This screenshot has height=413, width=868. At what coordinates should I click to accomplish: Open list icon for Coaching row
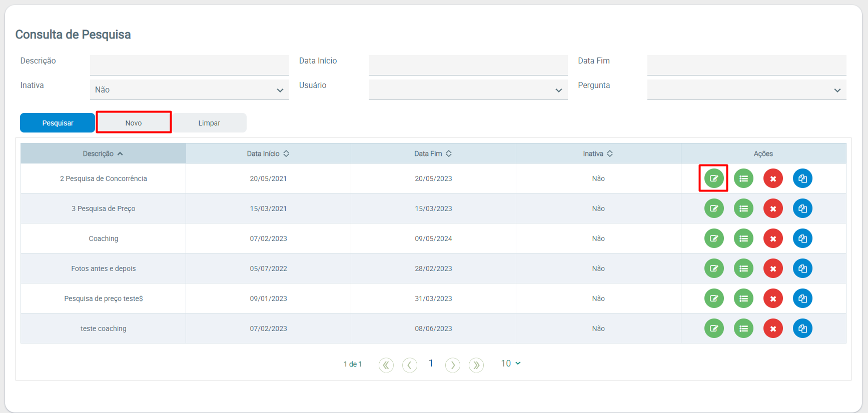(743, 238)
